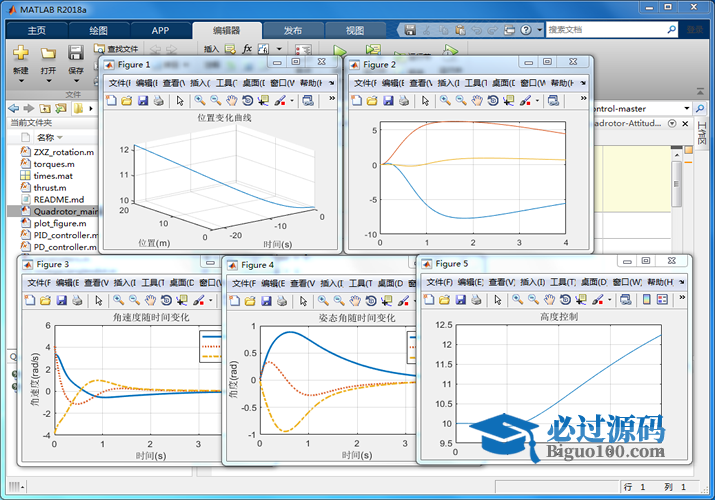Click the 查找文件 button
Image resolution: width=715 pixels, height=500 pixels.
point(118,48)
